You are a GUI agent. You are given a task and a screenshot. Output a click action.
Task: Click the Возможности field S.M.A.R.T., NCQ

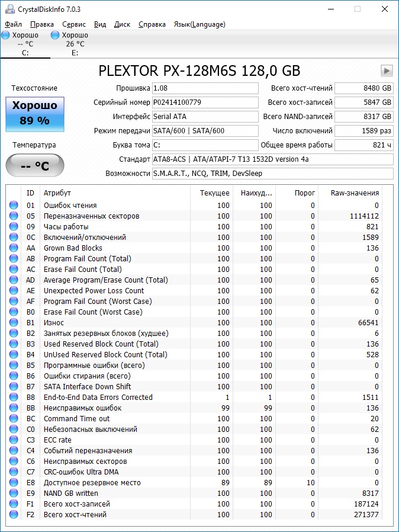coord(272,174)
